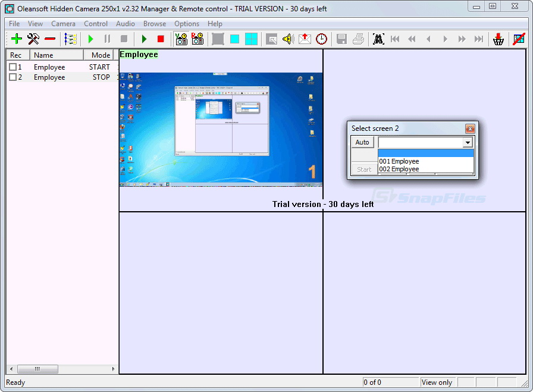Expand the Select screen 2 combo box arrow
This screenshot has height=392, width=533.
(x=468, y=142)
